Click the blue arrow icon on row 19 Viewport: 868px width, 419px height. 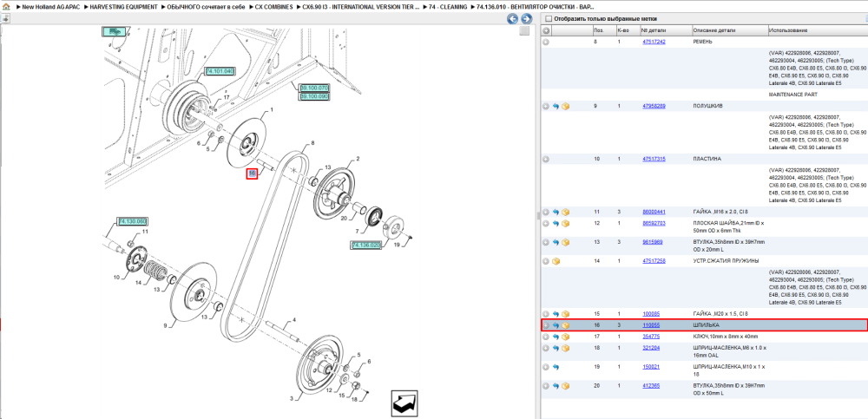[x=556, y=367]
